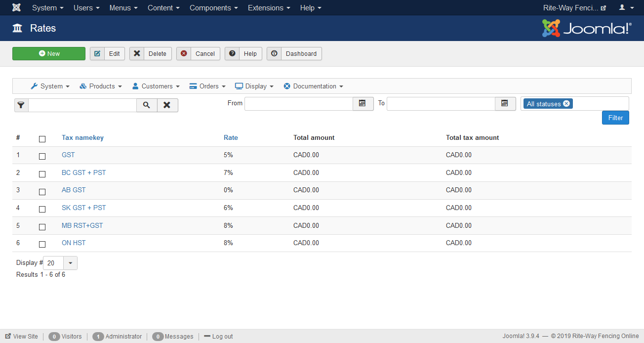Click the magnifying glass search button
This screenshot has height=343, width=644.
coord(147,105)
